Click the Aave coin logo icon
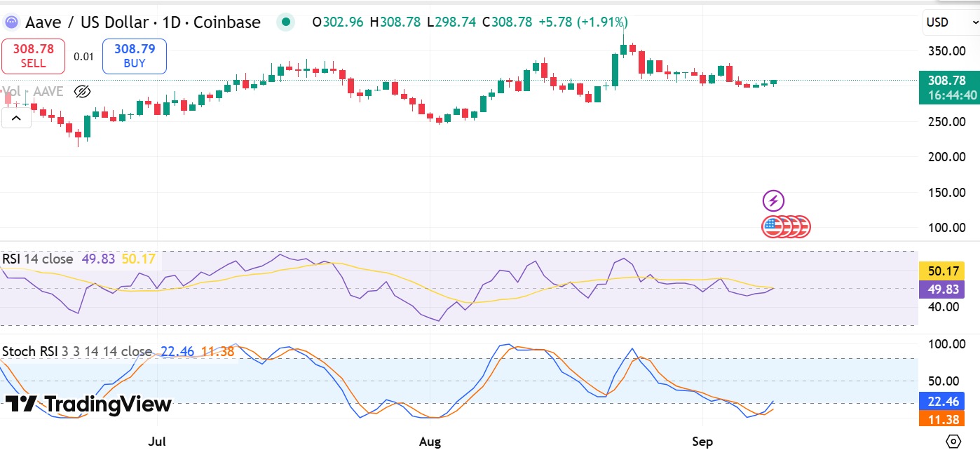The width and height of the screenshot is (980, 450). (11, 22)
